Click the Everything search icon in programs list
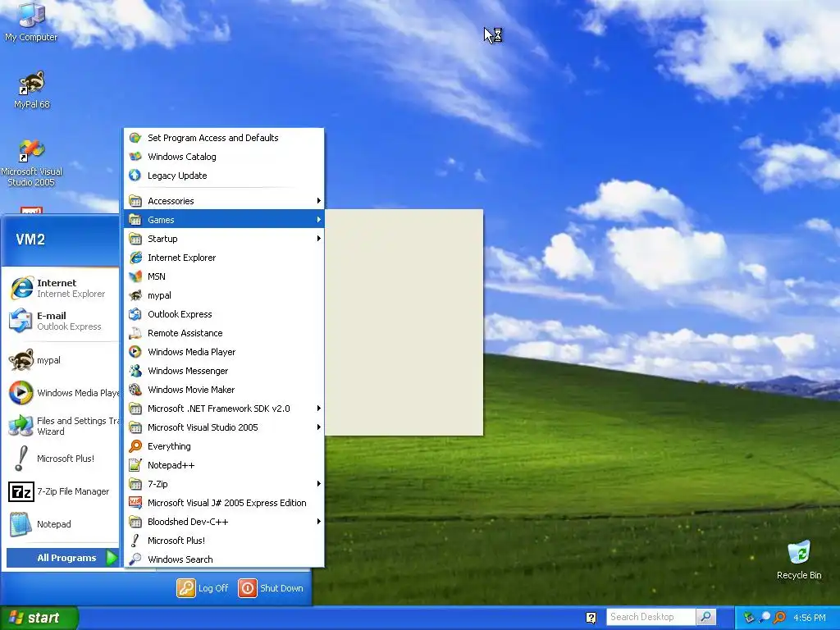This screenshot has height=630, width=840. pos(135,446)
